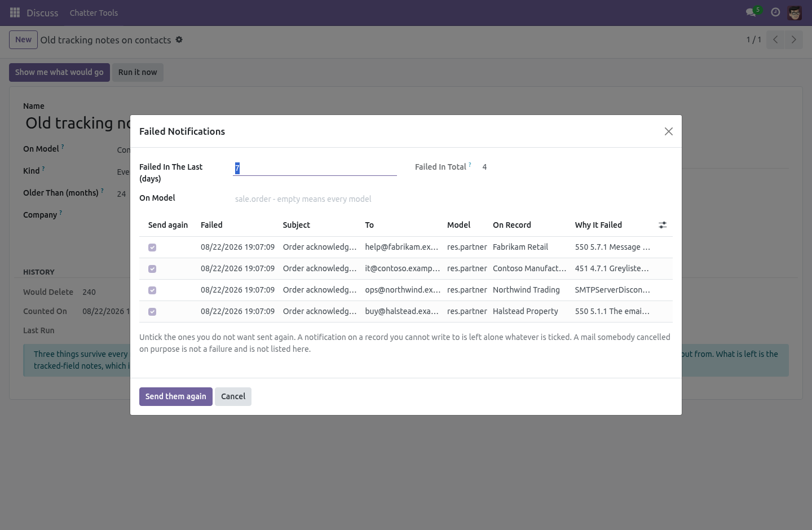Sort the table by the To column
This screenshot has height=530, width=812.
(x=369, y=225)
